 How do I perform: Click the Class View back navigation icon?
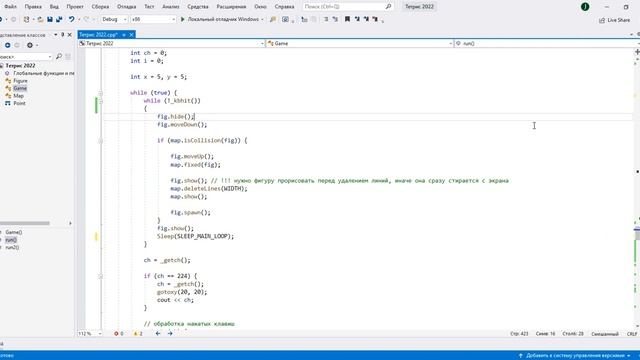(7, 45)
